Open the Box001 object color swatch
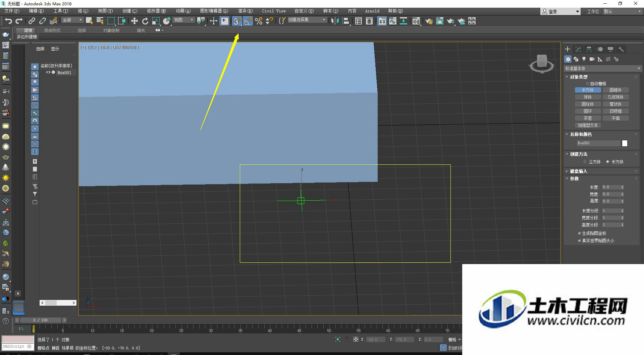 [x=625, y=143]
